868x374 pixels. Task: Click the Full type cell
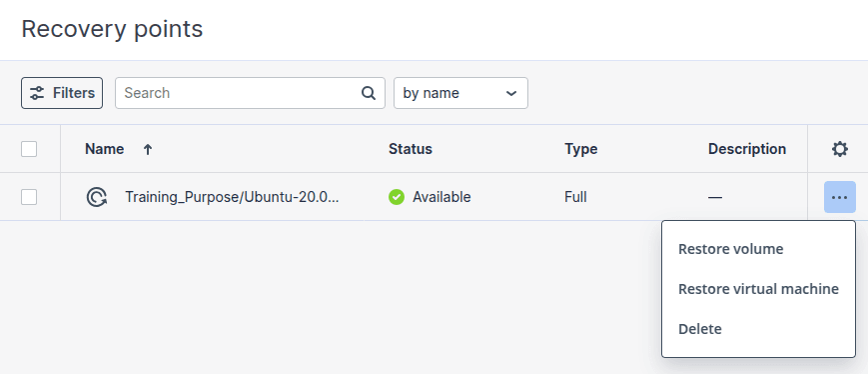575,197
